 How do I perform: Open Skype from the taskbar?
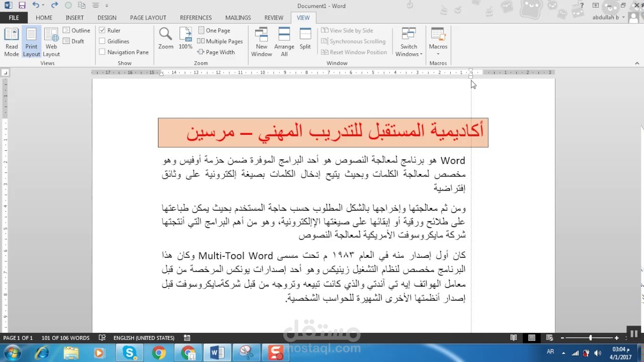click(x=129, y=353)
